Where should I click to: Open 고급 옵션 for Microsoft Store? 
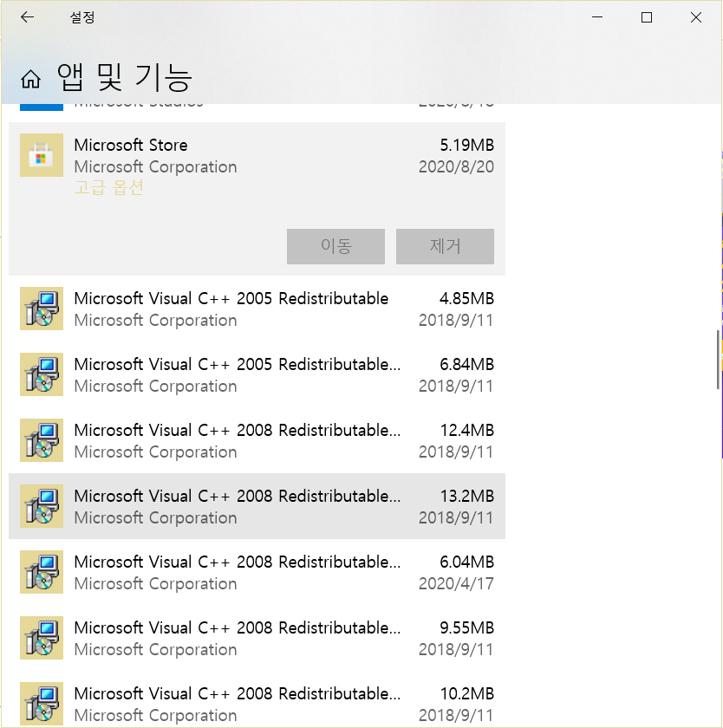[x=108, y=186]
